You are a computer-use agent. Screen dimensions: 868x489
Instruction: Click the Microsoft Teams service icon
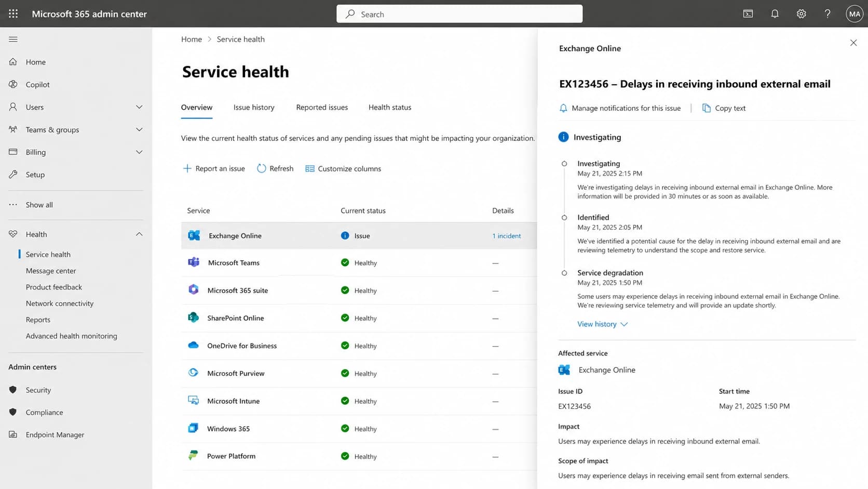coord(194,262)
